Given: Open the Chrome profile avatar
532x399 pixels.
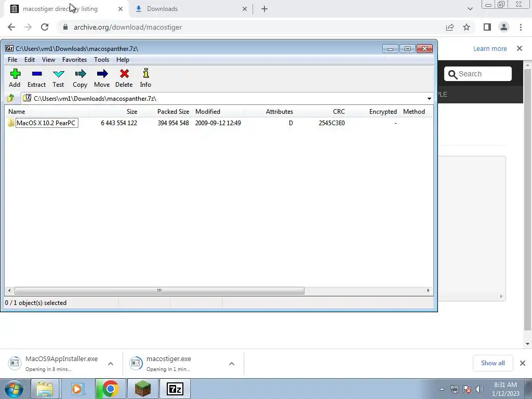Looking at the screenshot, I should [504, 27].
